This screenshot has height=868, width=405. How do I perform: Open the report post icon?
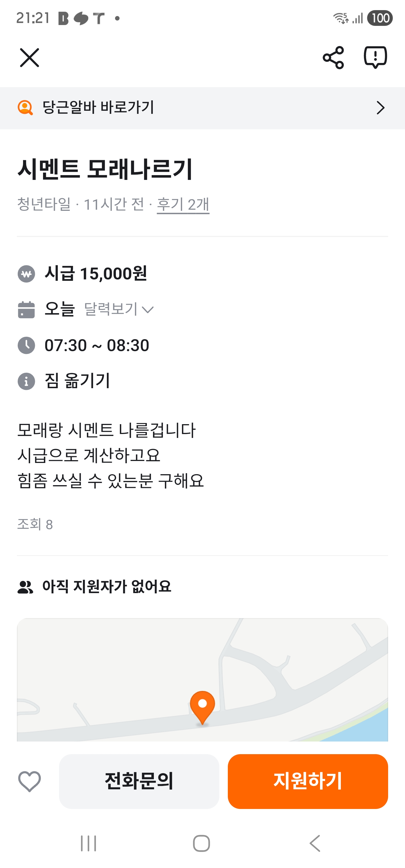(375, 57)
